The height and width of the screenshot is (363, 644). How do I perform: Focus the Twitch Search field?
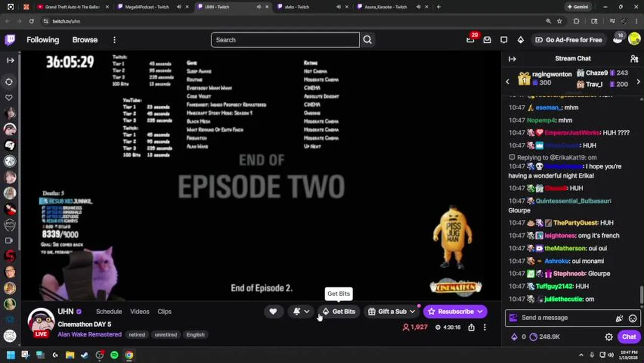coord(285,40)
